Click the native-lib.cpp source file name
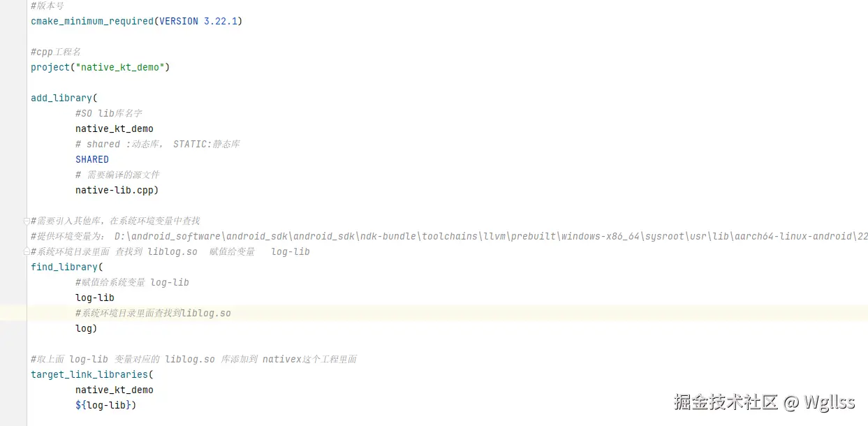 (116, 190)
